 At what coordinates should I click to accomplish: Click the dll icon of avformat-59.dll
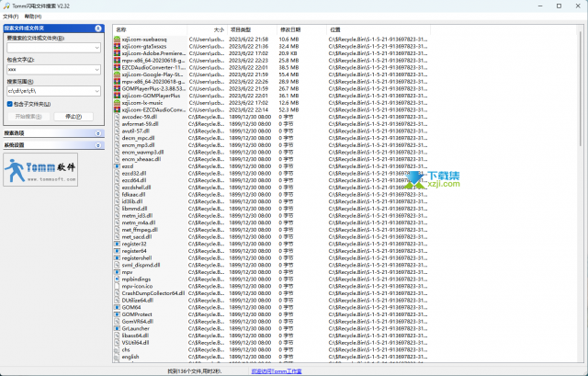(117, 124)
